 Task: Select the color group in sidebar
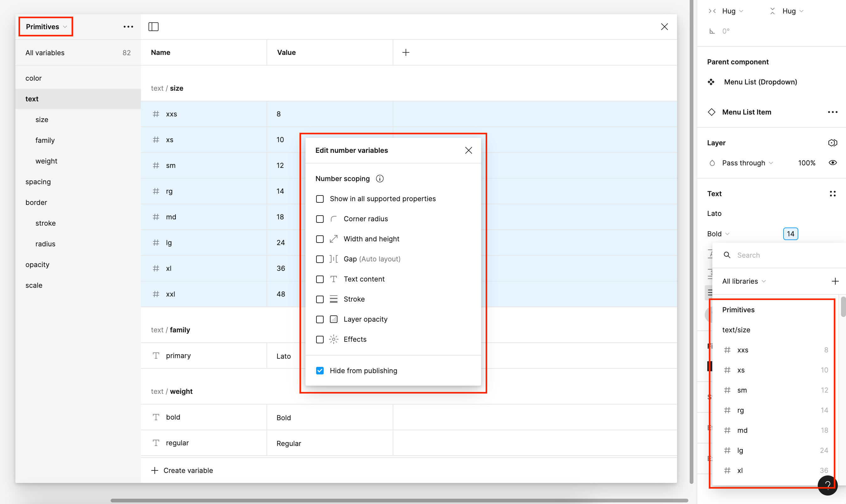[x=78, y=78]
